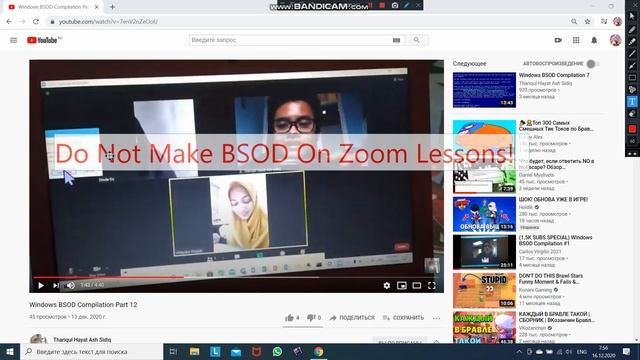Dislike the video with thumbs down
The height and width of the screenshot is (360, 640).
(314, 318)
